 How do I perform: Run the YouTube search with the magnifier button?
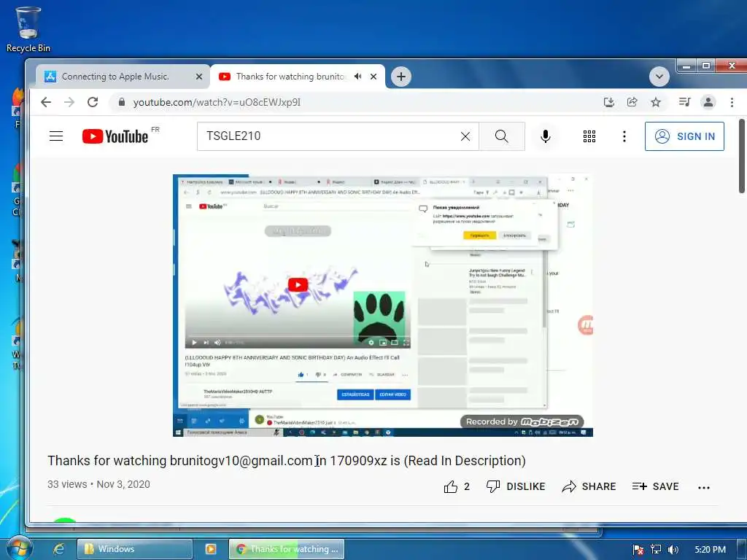click(502, 136)
